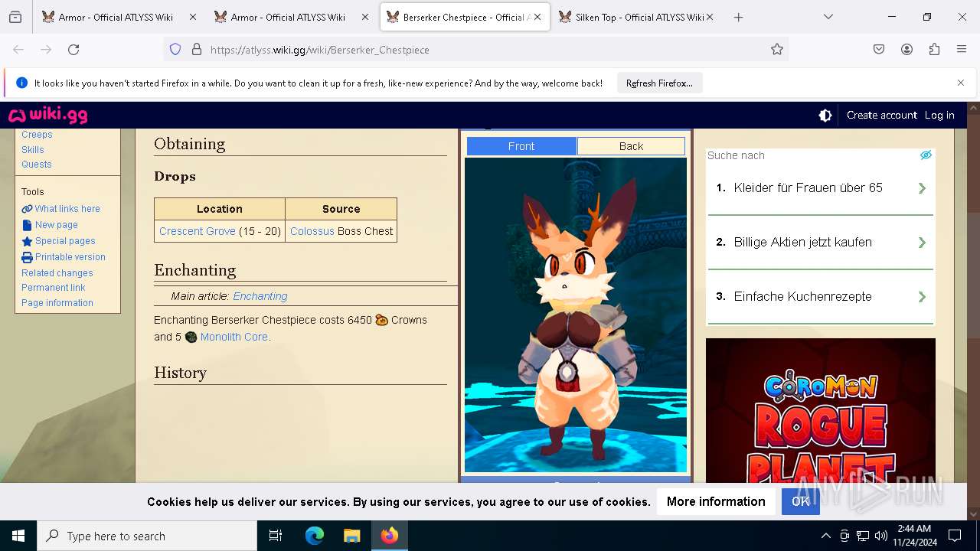Click Create account link
Image resolution: width=980 pixels, height=551 pixels.
point(881,115)
